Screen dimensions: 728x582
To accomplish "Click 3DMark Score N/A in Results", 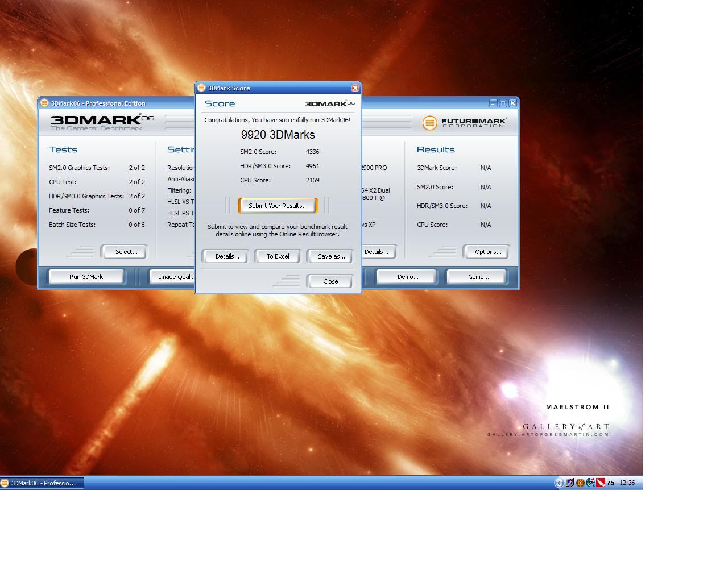I will (x=486, y=168).
